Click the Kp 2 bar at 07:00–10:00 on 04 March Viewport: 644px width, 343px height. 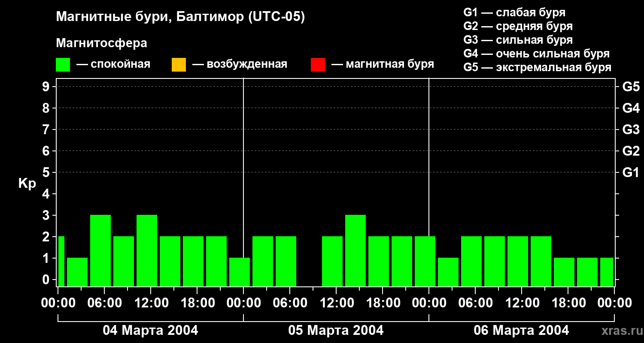[124, 261]
